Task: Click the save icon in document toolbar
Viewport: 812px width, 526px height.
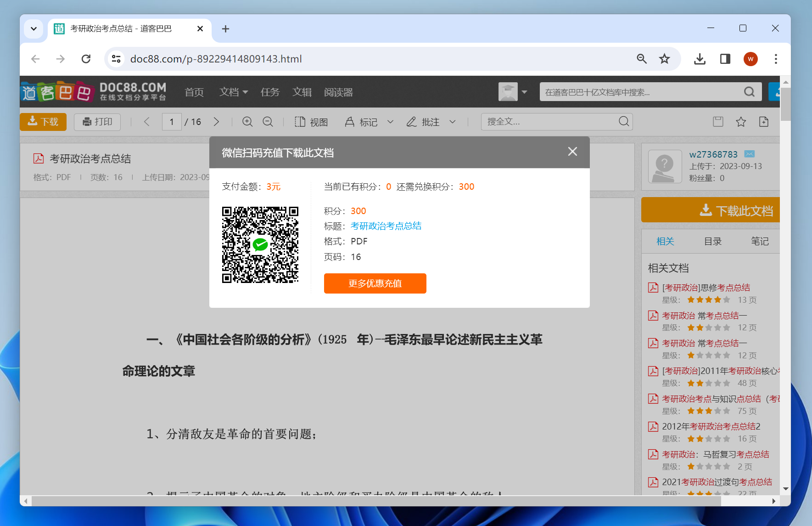Action: click(x=718, y=122)
